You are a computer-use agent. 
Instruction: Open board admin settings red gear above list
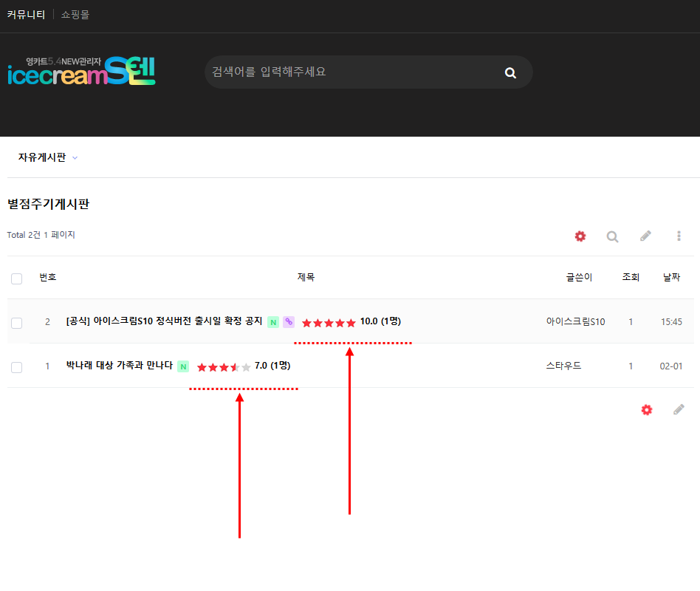pos(580,236)
